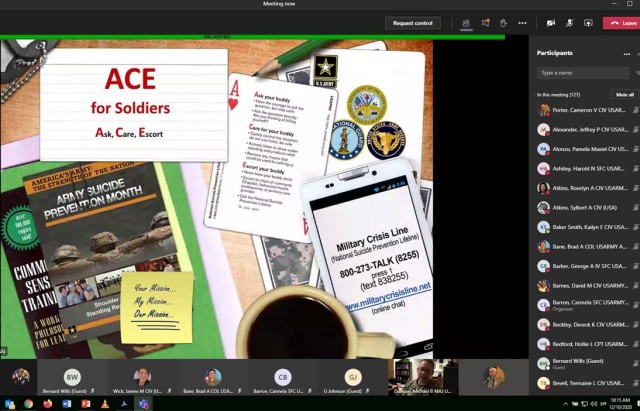This screenshot has width=640, height=411.
Task: Open VLC media player from taskbar
Action: [105, 404]
